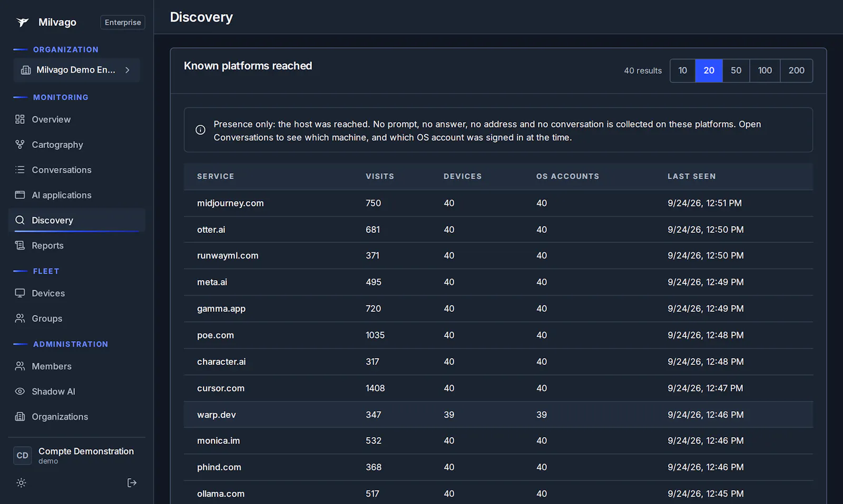Click the log out arrow icon
843x504 pixels.
click(132, 483)
